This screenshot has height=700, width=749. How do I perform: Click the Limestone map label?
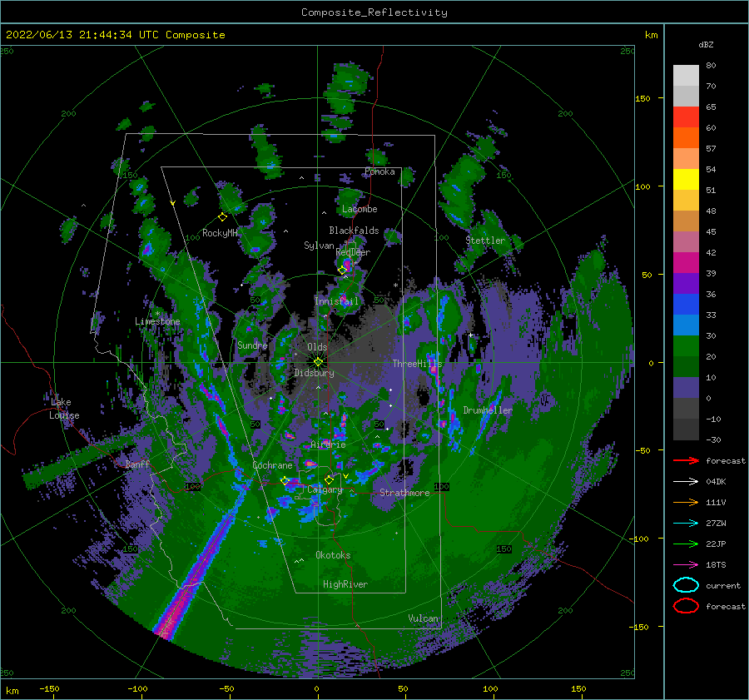(157, 321)
